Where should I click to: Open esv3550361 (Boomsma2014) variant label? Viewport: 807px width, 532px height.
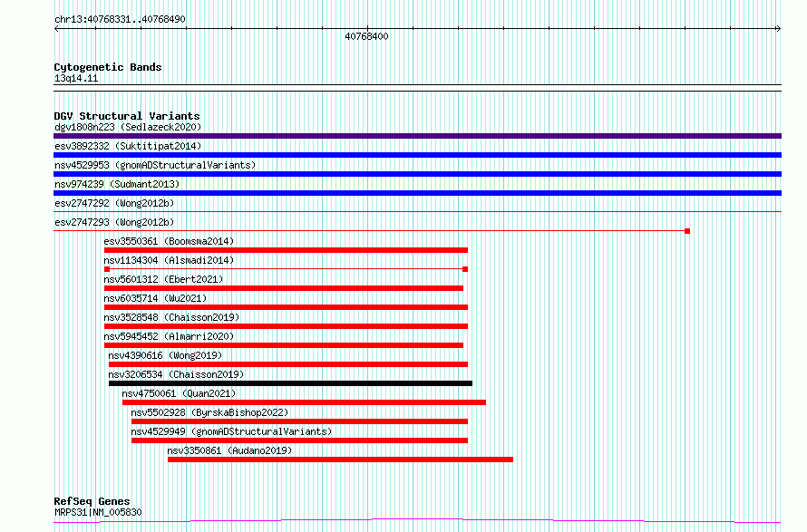click(169, 241)
